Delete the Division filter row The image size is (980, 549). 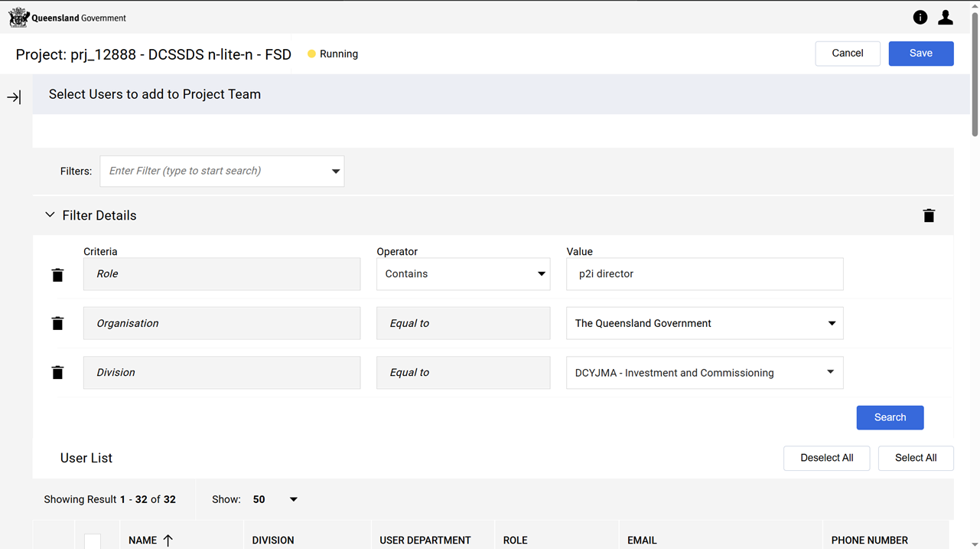(x=57, y=373)
